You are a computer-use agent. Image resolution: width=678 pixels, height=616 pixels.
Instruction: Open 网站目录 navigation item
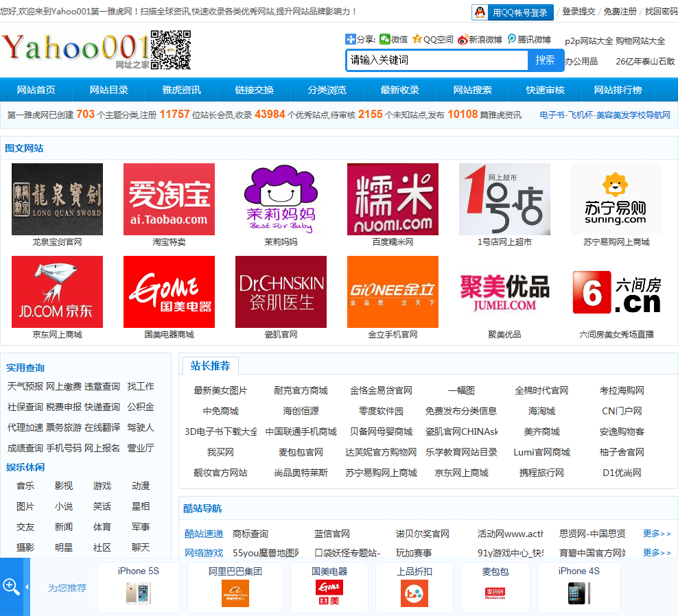point(109,90)
